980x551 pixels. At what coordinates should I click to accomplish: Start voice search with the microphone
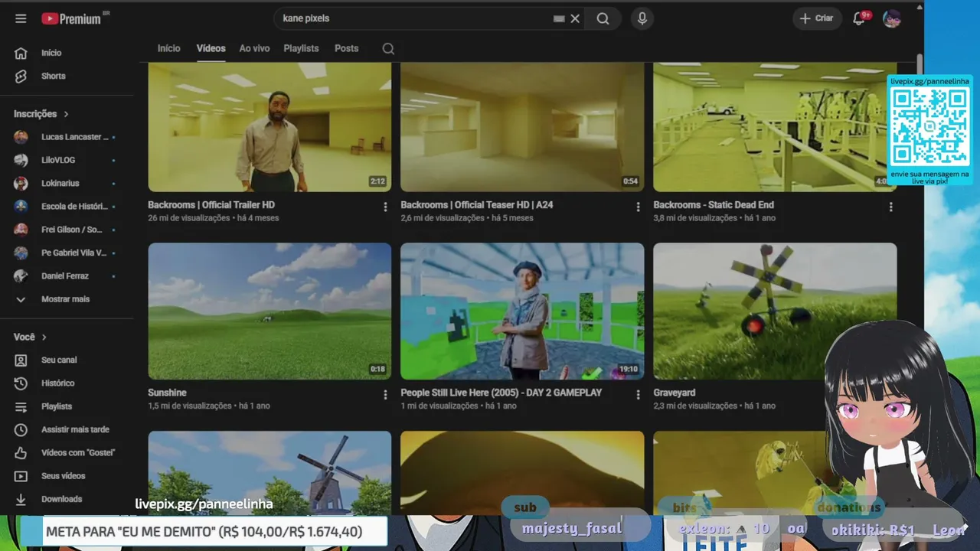(x=642, y=18)
